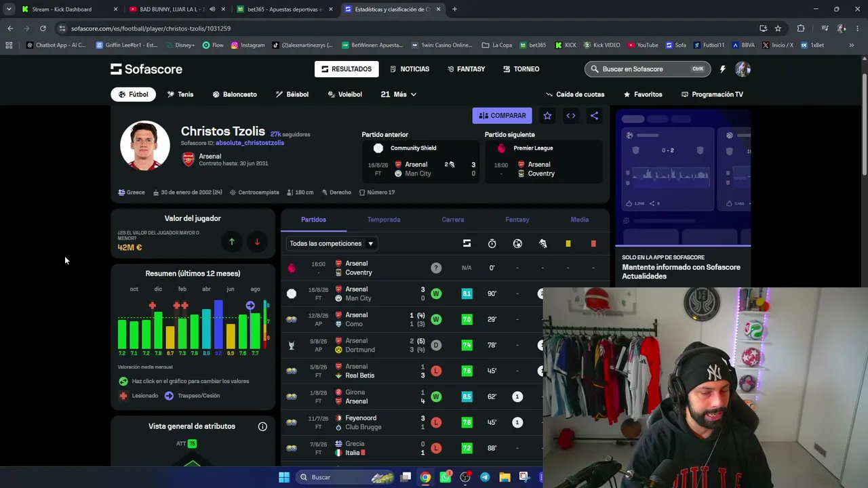The height and width of the screenshot is (488, 868).
Task: Click the yellow card column icon
Action: point(568,243)
